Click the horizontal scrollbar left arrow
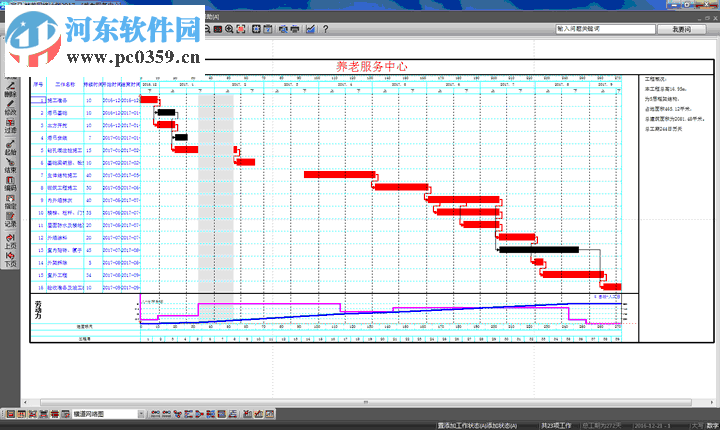 click(25, 402)
